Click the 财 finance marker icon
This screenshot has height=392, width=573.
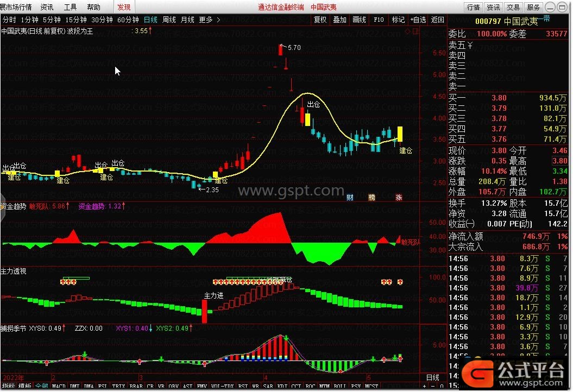tap(350, 198)
